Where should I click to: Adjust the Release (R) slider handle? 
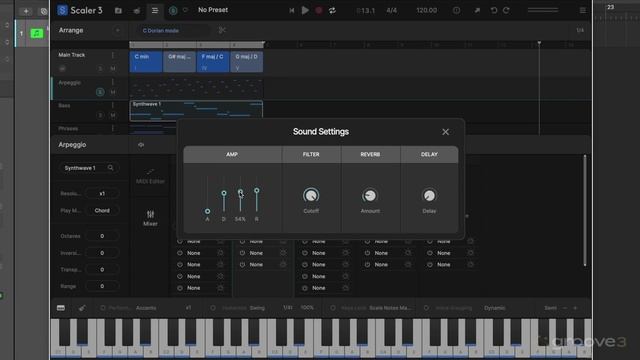point(256,191)
